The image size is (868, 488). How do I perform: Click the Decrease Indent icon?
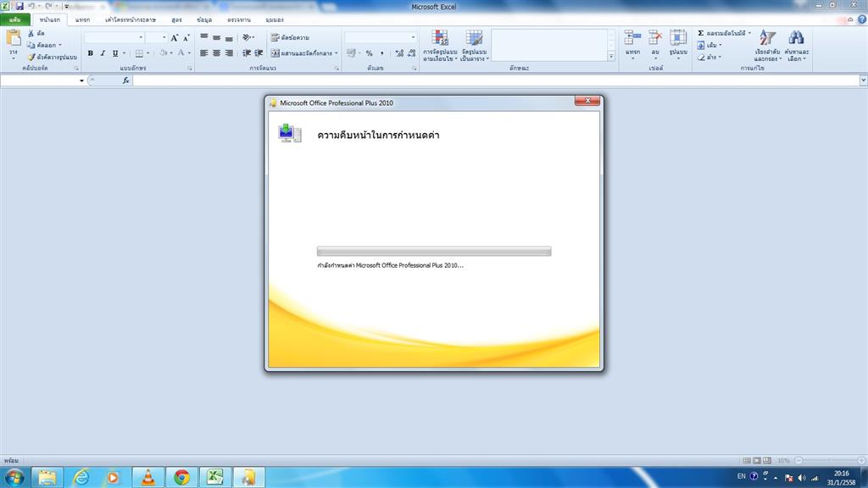click(247, 53)
